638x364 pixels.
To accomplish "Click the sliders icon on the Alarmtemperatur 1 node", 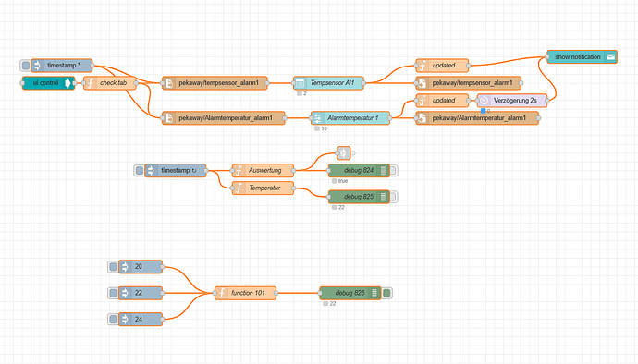I will coord(317,118).
